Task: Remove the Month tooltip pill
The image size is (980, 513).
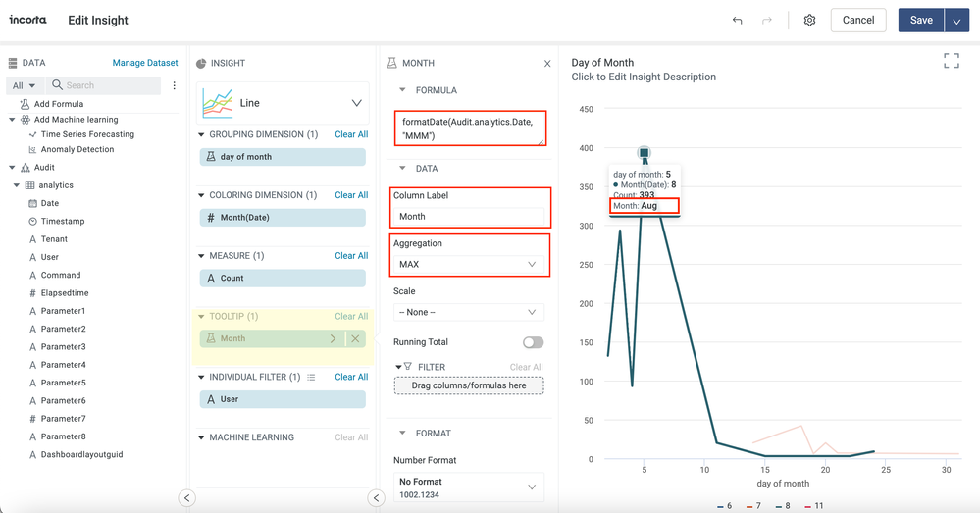Action: point(355,338)
